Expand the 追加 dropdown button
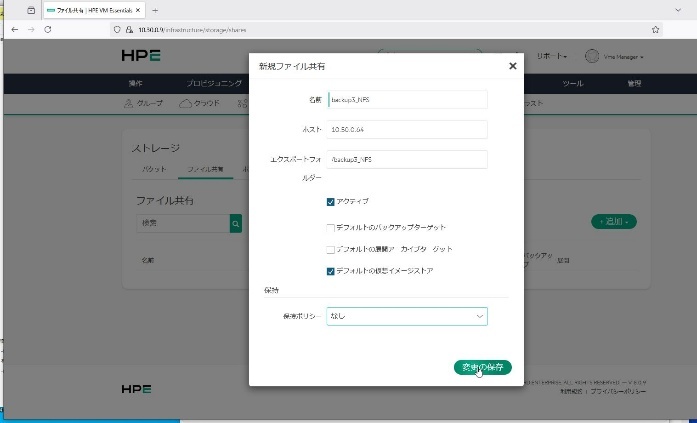Viewport: 697px width, 423px height. [x=614, y=221]
